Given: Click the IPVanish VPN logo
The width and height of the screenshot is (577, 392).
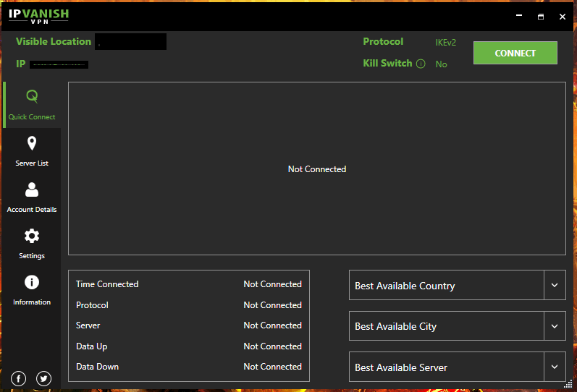Looking at the screenshot, I should tap(38, 16).
